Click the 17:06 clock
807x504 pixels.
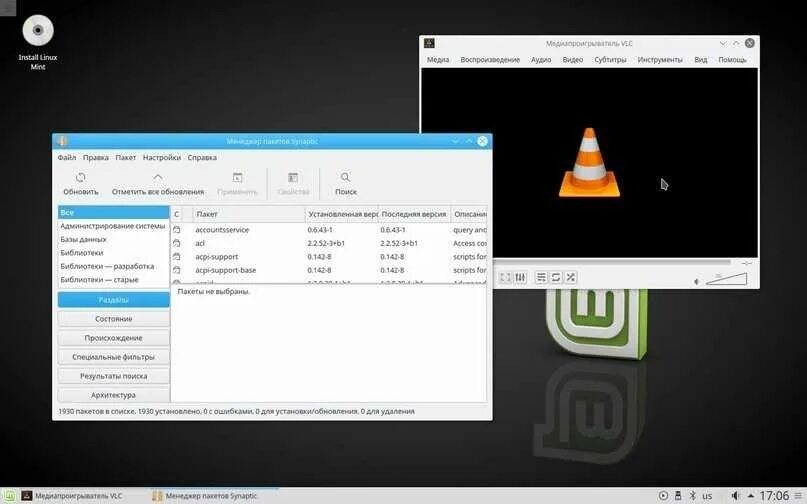pos(774,496)
